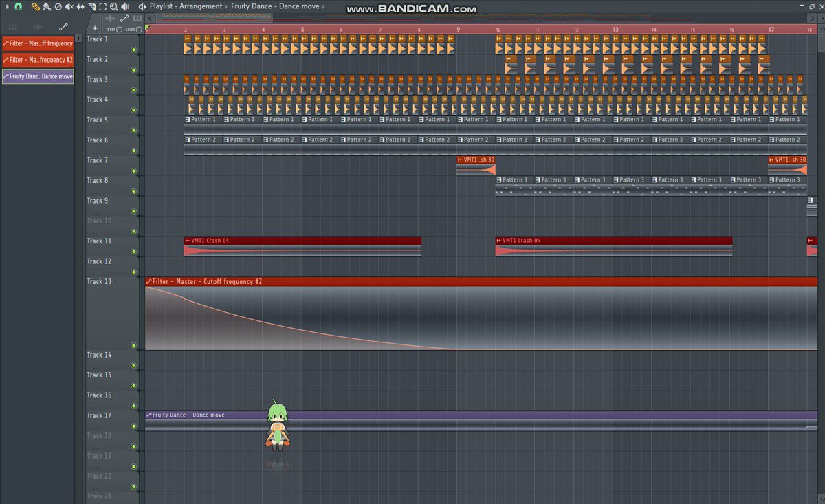The width and height of the screenshot is (825, 504).
Task: Select Filter - Mas..ff frequency in picker
Action: [38, 43]
